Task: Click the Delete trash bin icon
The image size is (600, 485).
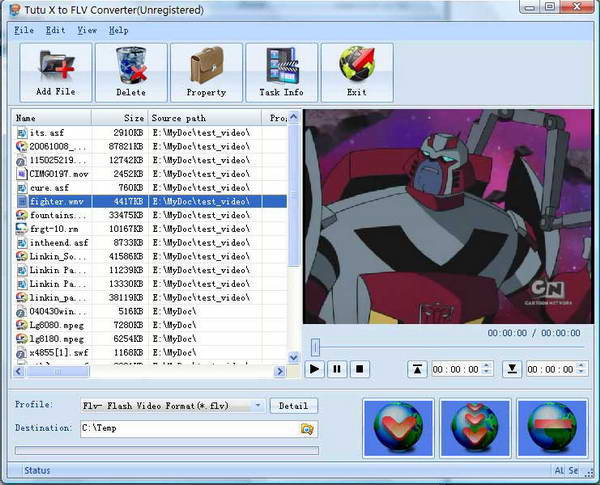Action: [x=131, y=72]
